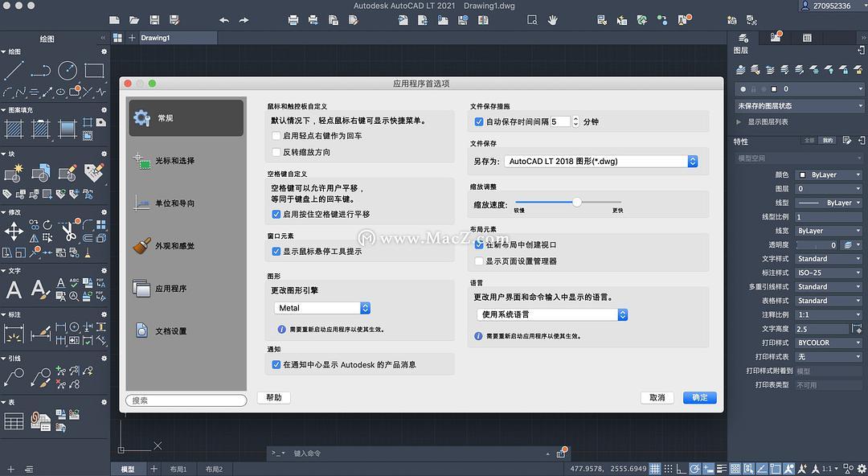Collapse the 图案填充 panel section
868x476 pixels.
(x=3, y=110)
